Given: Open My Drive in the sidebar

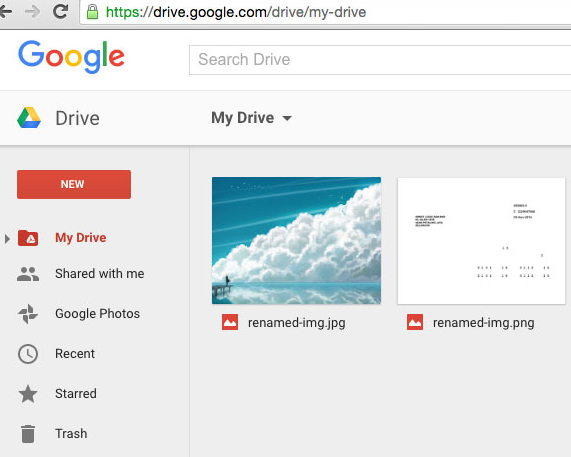Looking at the screenshot, I should click(80, 237).
